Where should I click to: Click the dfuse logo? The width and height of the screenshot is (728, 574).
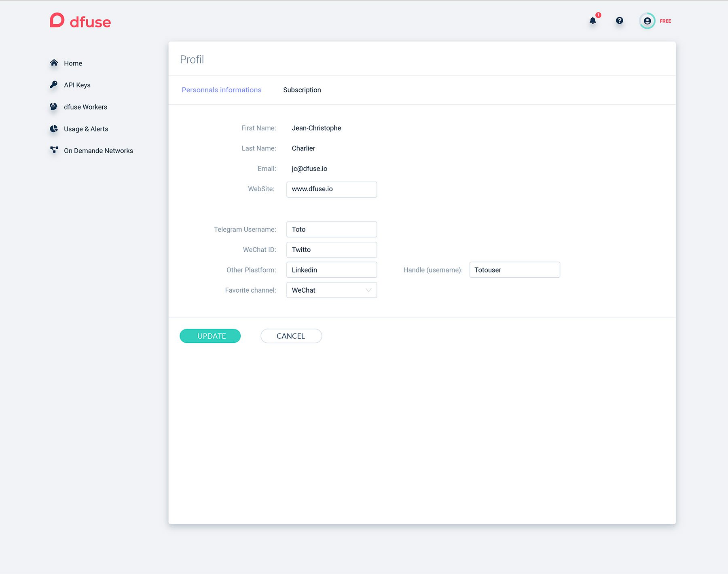point(80,21)
